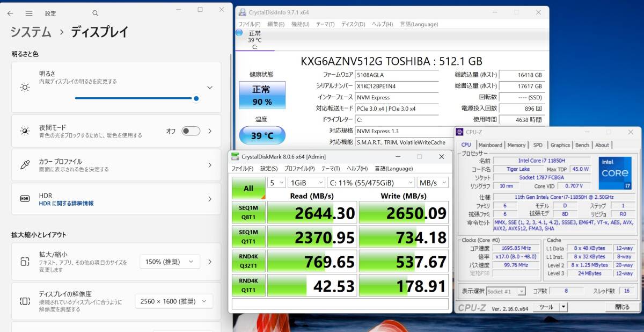
Task: Click the brightness sun icon
Action: click(x=25, y=87)
